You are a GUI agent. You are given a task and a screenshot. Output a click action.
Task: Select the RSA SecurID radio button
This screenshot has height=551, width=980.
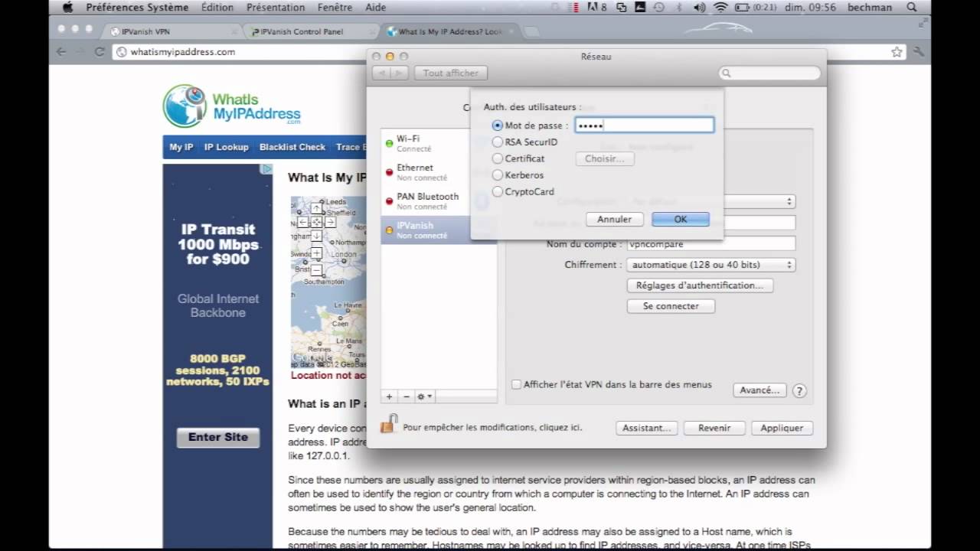[x=498, y=142]
